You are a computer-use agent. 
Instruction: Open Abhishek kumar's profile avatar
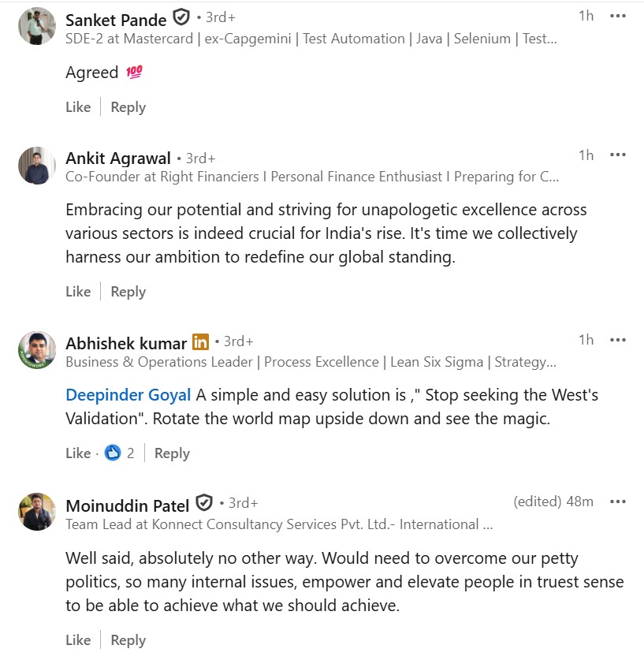tap(37, 350)
